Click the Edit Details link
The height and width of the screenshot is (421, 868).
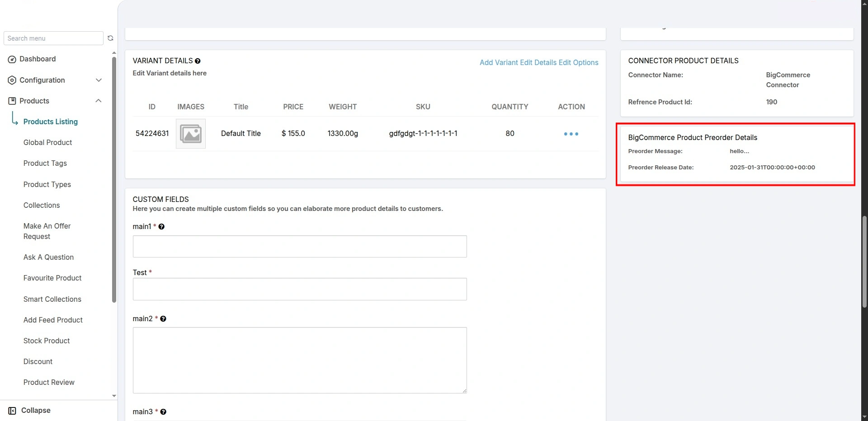pos(538,63)
